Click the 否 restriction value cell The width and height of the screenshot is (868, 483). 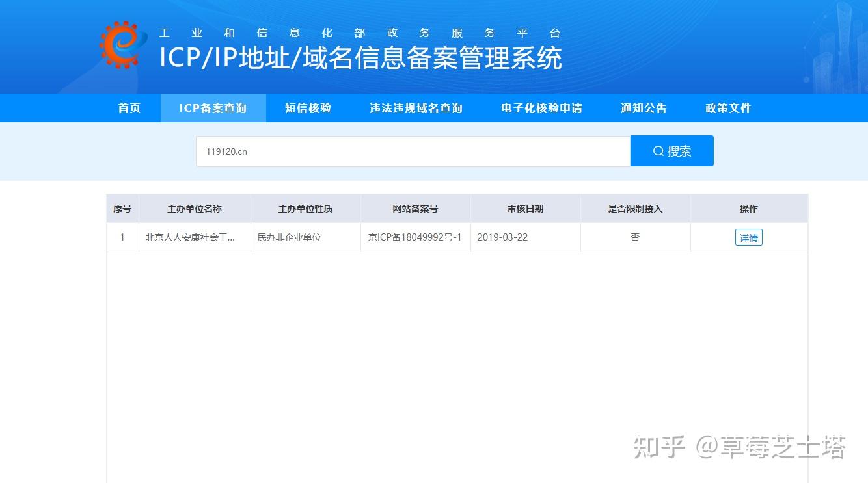tap(635, 237)
